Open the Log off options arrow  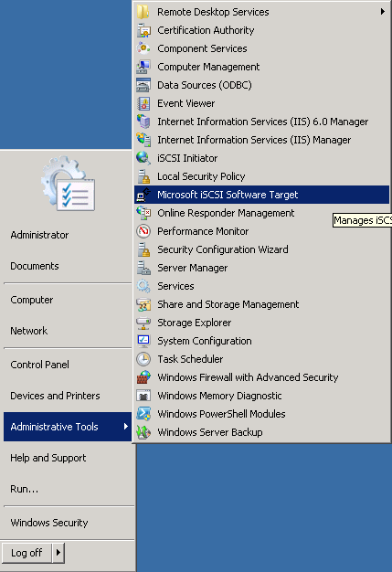(x=58, y=553)
